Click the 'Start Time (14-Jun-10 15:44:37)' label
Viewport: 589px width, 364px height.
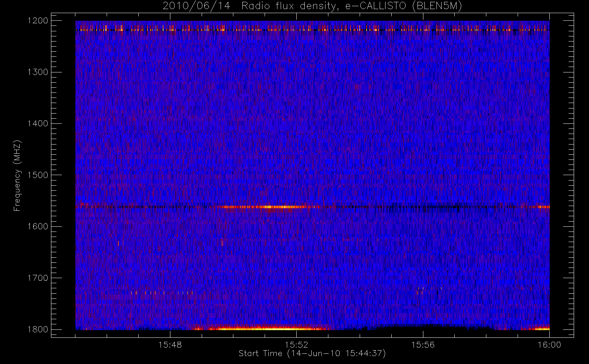click(x=312, y=353)
